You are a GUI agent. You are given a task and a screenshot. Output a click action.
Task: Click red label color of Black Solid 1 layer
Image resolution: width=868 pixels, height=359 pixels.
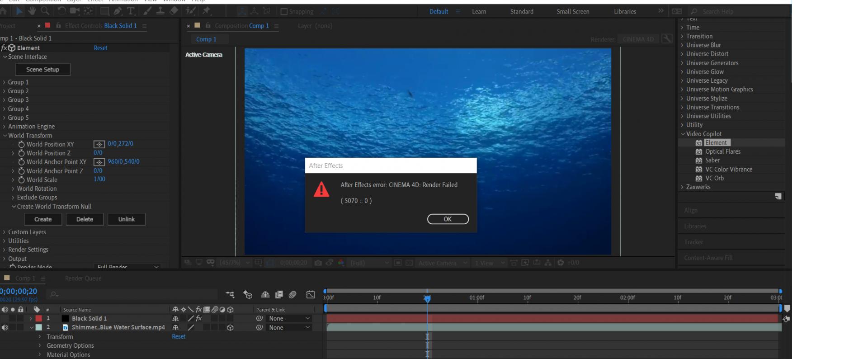(39, 318)
